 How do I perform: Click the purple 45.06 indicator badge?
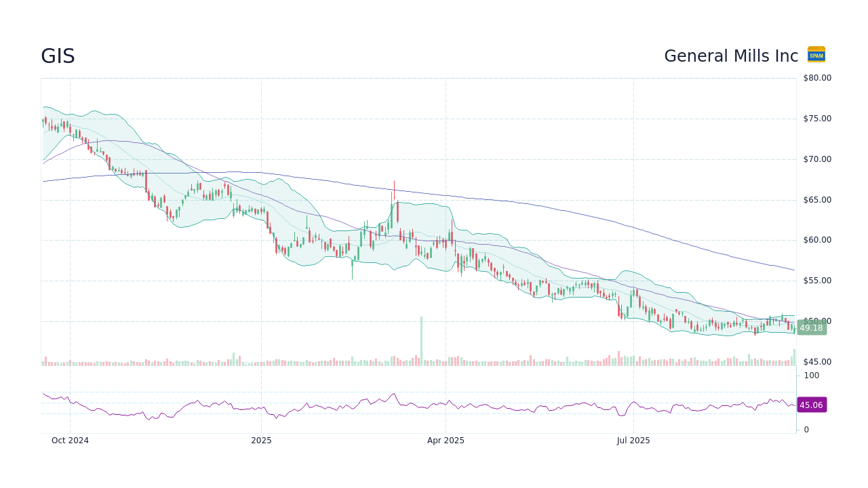coord(811,405)
